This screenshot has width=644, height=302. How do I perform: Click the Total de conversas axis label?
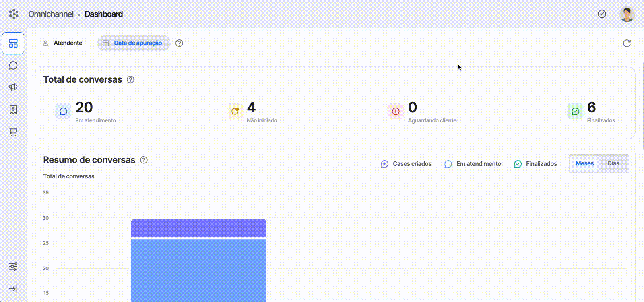[x=69, y=176]
